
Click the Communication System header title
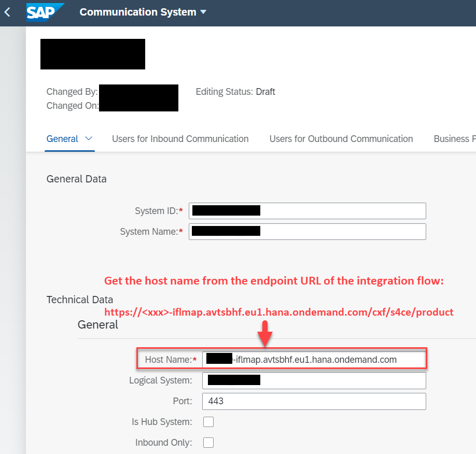pyautogui.click(x=138, y=12)
